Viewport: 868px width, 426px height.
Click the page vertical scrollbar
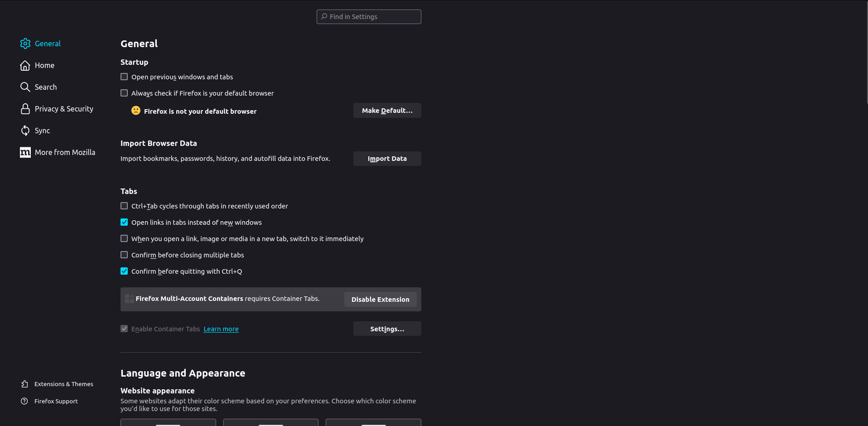click(x=866, y=52)
